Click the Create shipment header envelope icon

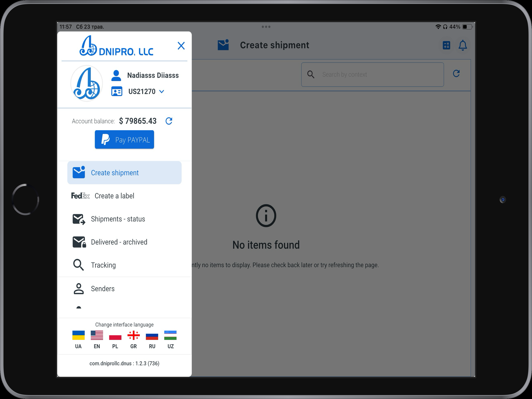click(223, 45)
